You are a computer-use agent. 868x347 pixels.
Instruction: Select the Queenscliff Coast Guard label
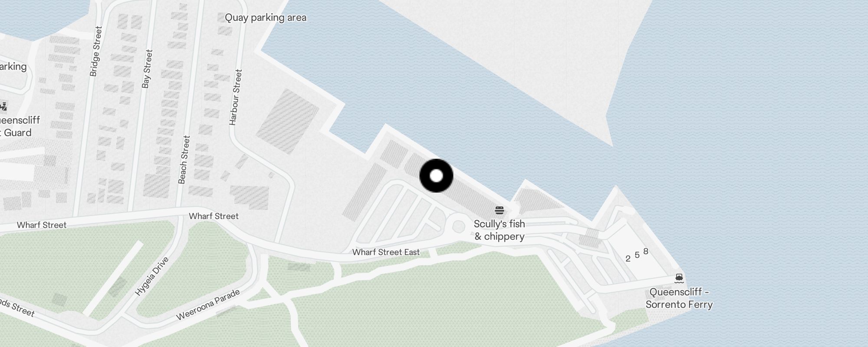[x=17, y=126]
